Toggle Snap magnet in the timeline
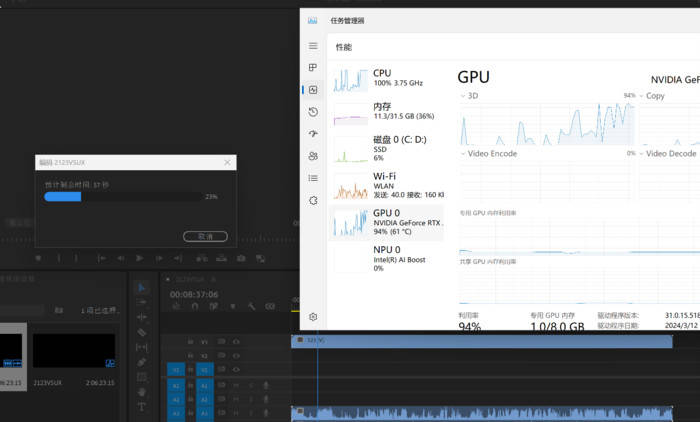 coord(195,306)
